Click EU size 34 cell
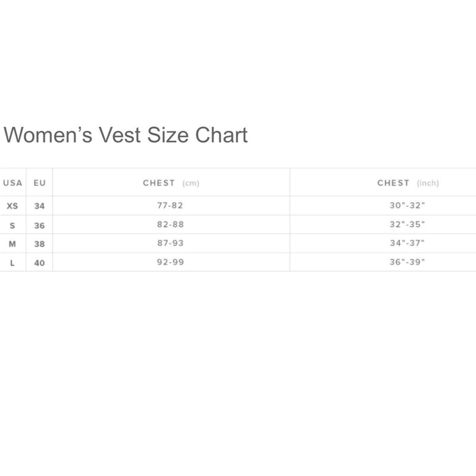Image resolution: width=476 pixels, height=476 pixels. point(40,206)
